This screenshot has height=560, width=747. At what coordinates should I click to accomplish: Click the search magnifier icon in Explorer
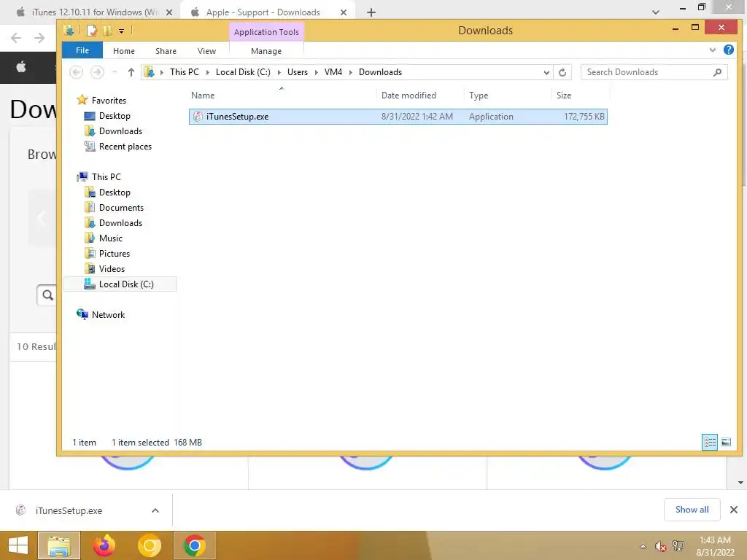[x=718, y=72]
